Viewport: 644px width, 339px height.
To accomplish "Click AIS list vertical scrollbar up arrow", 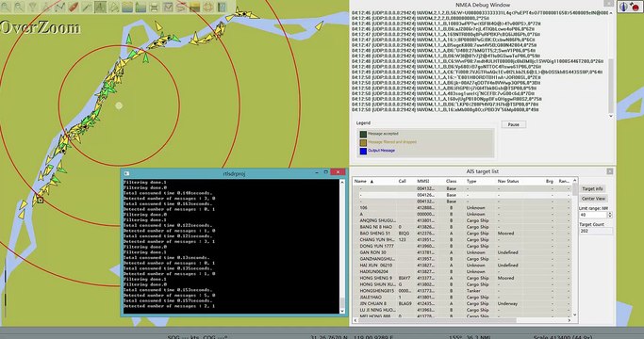I will pyautogui.click(x=574, y=181).
